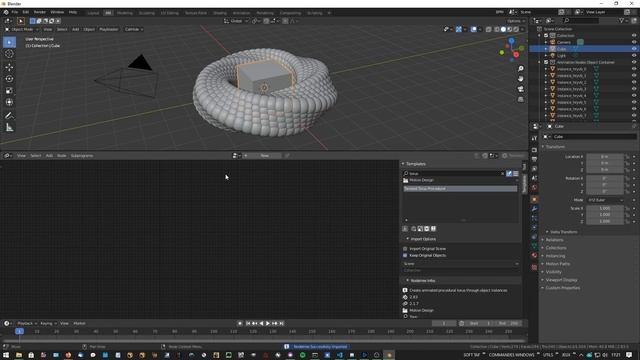
Task: Click the viewport zoom magnifier icon
Action: [520, 69]
